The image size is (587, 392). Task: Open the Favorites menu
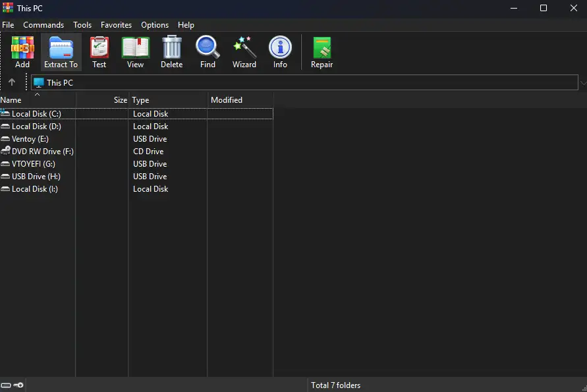(116, 24)
